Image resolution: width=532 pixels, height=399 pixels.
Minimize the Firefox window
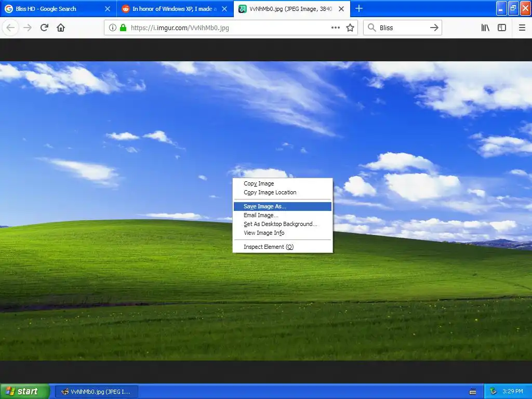tap(501, 8)
